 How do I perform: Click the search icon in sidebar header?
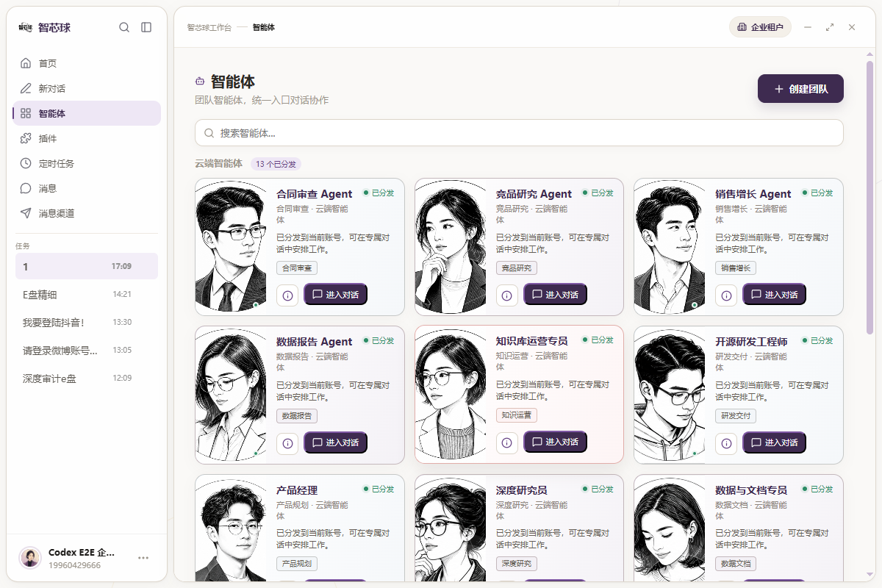point(124,27)
